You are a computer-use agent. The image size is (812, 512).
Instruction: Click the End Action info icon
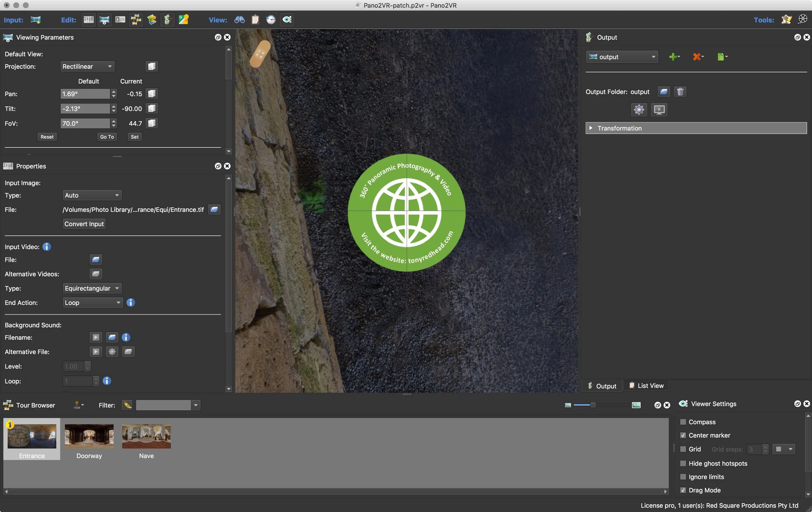[131, 302]
